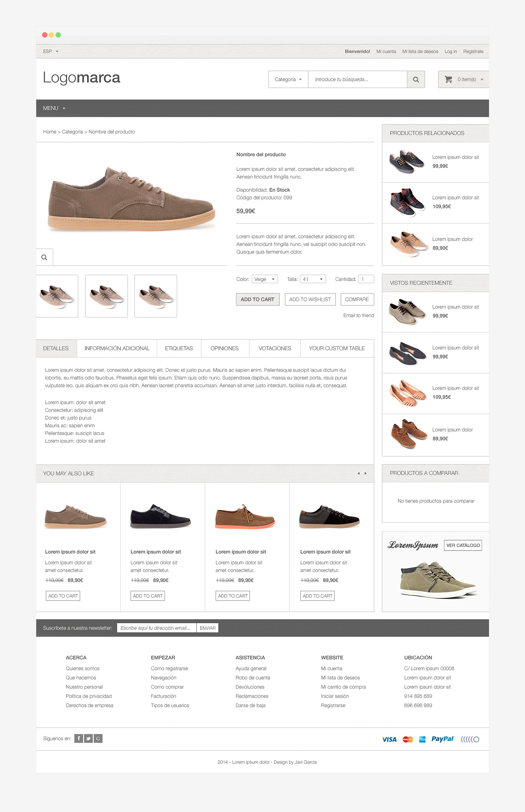Show previous items in You May Also Like
Image resolution: width=525 pixels, height=812 pixels.
click(359, 473)
